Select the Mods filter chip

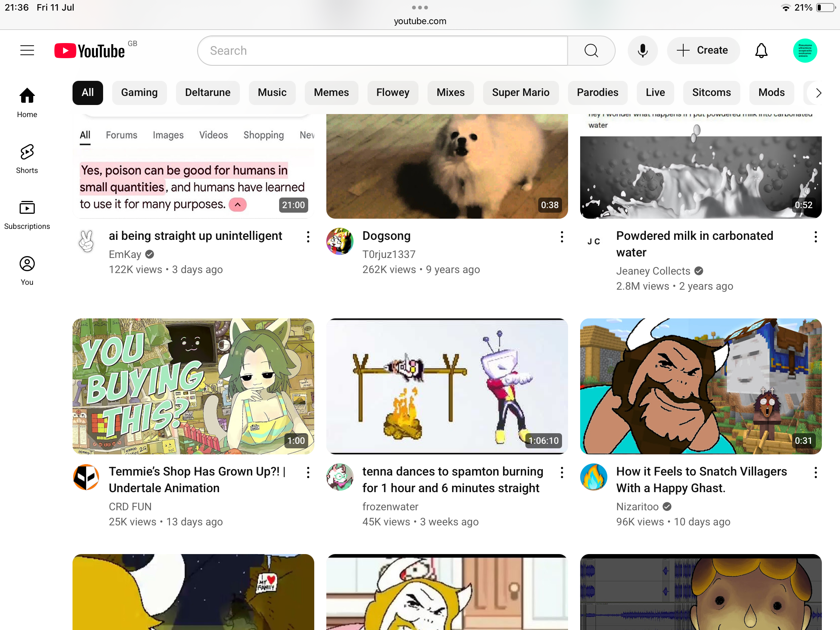(771, 93)
